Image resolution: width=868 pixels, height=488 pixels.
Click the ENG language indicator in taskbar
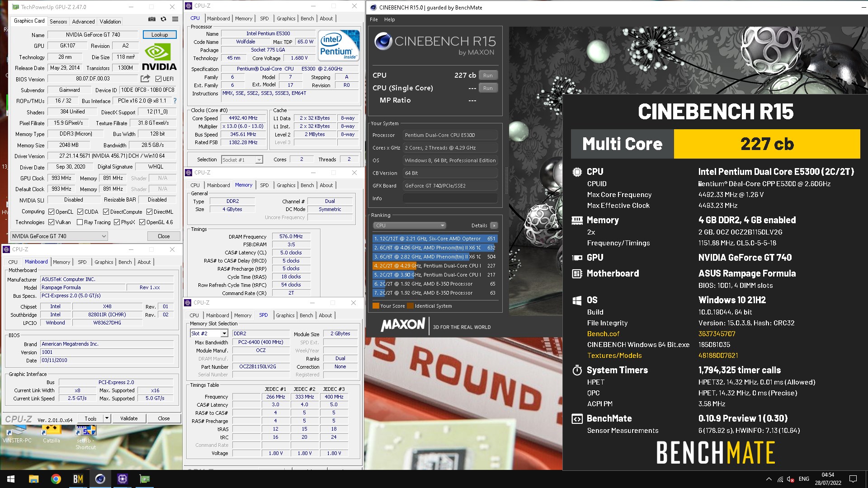[x=804, y=479]
